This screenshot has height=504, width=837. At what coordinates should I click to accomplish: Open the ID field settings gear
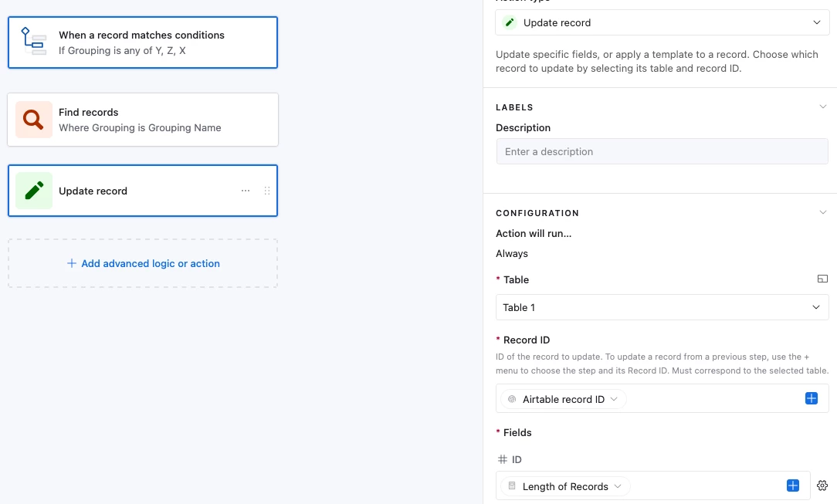(822, 485)
